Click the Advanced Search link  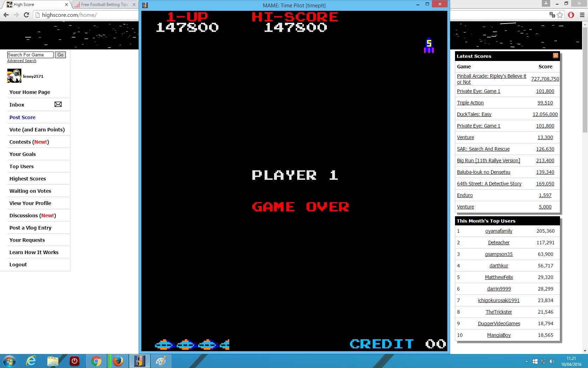[x=22, y=61]
